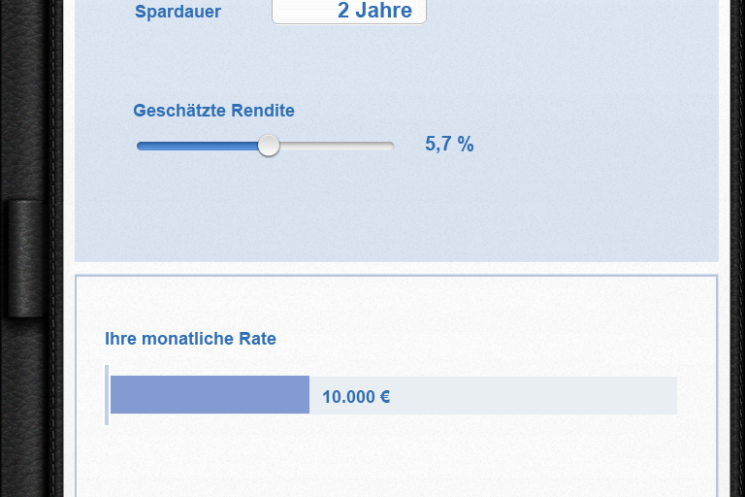Click the far left end of Rendite slider
This screenshot has height=497, width=745.
141,146
